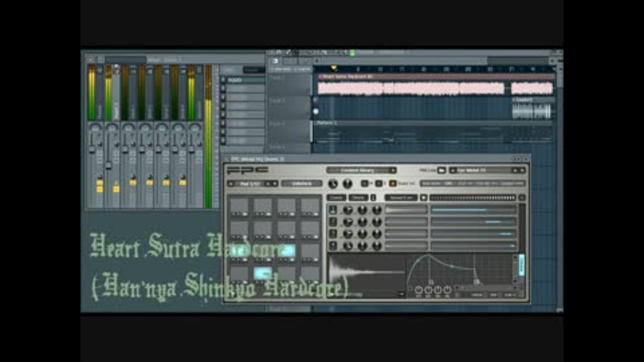Viewport: 644px width, 362px height.
Task: Toggle orange Scale vol button in FPC
Action: point(392,184)
